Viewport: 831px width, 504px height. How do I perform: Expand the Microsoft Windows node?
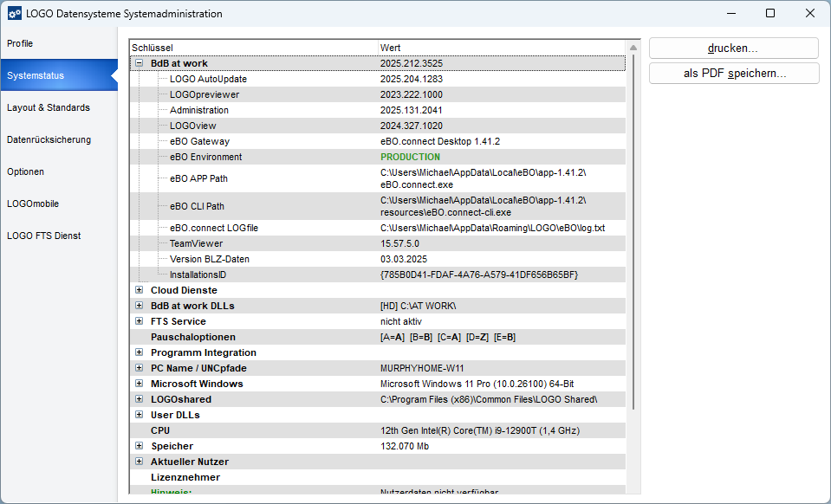[x=139, y=384]
